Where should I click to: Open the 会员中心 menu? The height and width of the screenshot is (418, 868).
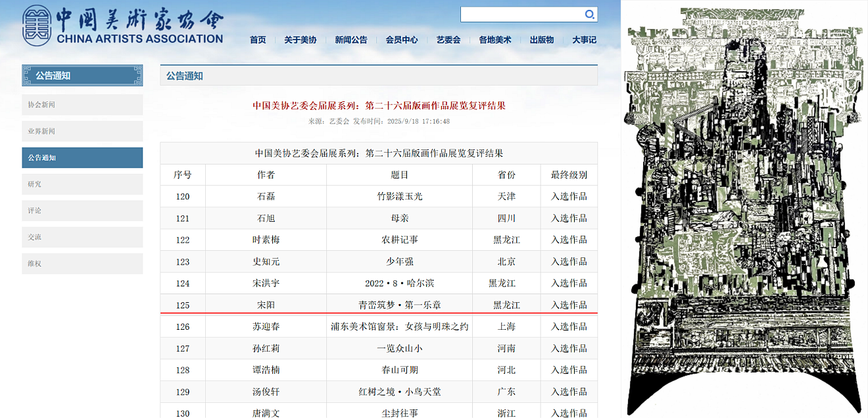401,39
